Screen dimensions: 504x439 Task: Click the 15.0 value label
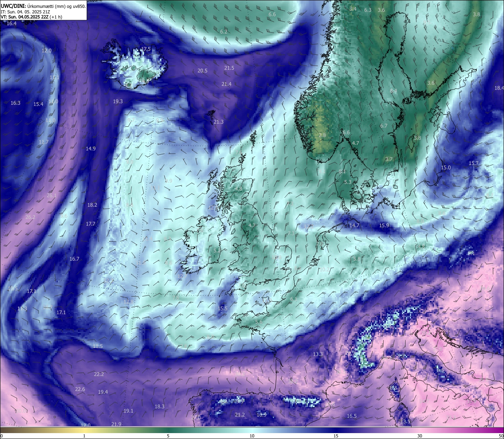[x=446, y=168]
